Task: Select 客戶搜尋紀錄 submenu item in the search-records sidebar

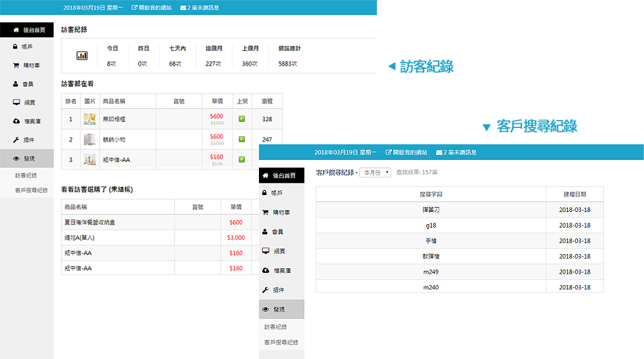Action: point(281,343)
